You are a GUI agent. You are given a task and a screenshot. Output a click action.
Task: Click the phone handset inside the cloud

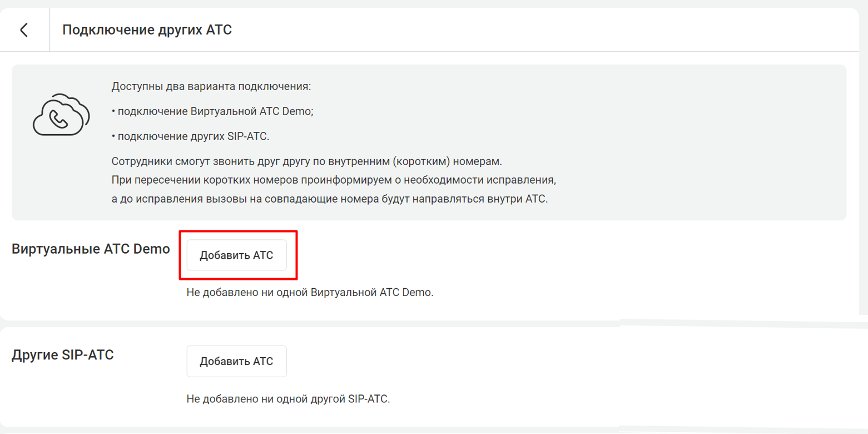[58, 119]
